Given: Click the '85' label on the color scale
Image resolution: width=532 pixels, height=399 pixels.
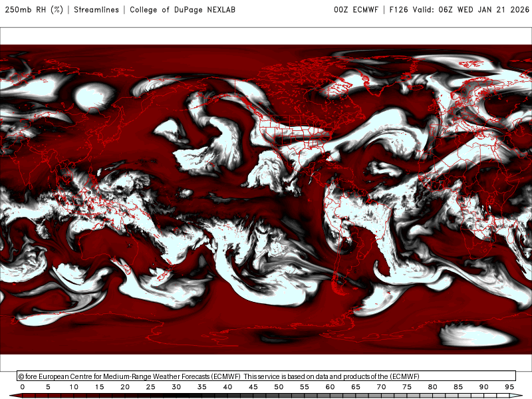Looking at the screenshot, I should click(x=458, y=387).
